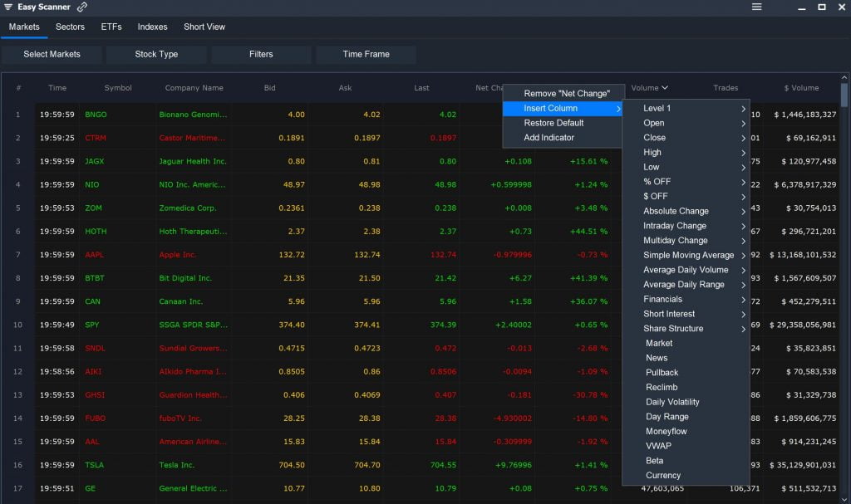Viewport: 851px width, 504px height.
Task: Switch to the Sectors tab
Action: click(x=70, y=27)
